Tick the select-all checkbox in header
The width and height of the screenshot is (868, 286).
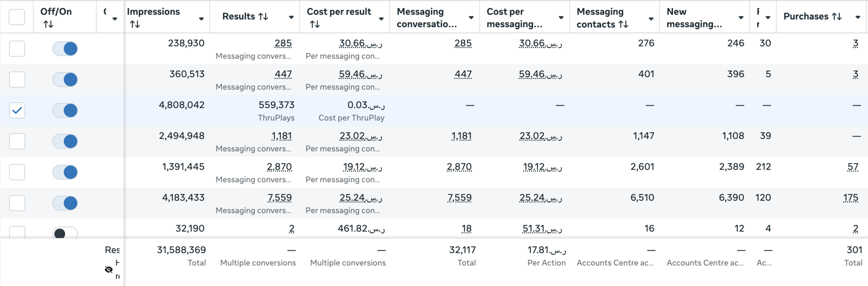click(x=17, y=17)
